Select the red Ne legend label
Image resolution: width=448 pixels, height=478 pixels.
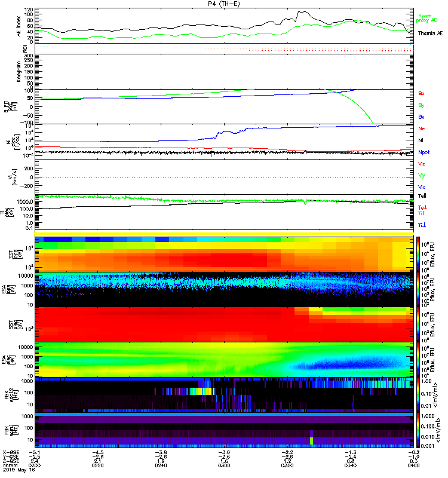point(422,128)
